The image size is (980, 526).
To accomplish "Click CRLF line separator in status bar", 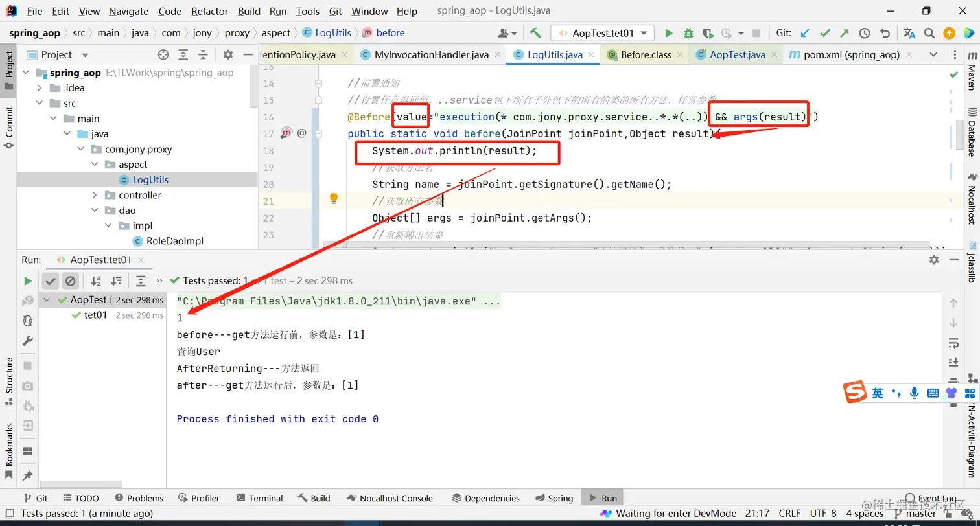I will point(789,514).
